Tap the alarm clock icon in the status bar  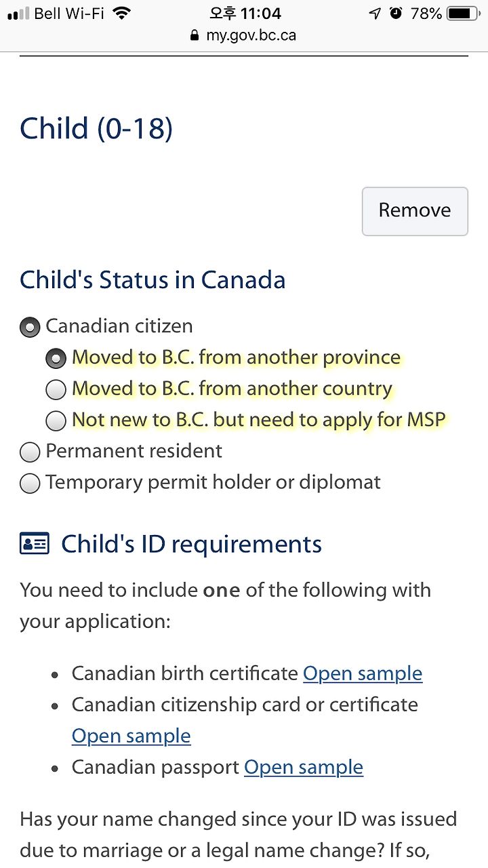coord(396,13)
